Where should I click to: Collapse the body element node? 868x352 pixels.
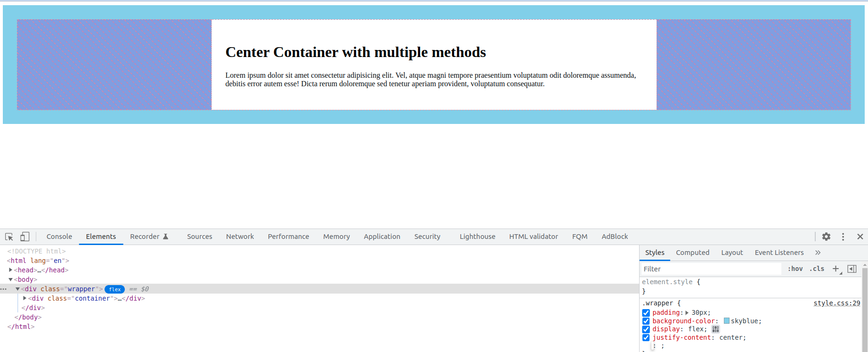point(10,279)
